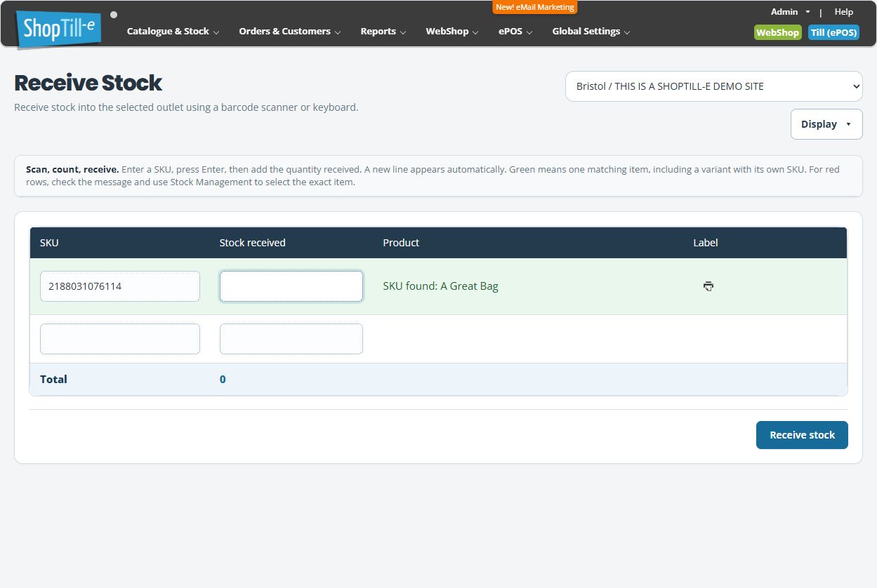Open the Display options dropdown

[x=826, y=124]
